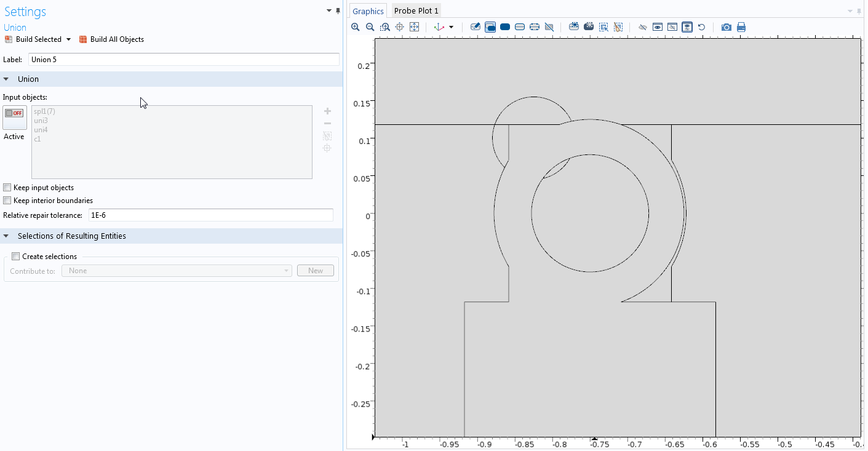Switch to the Probe Plot 1 tab
Screen dimensions: 868x451
[x=416, y=11]
